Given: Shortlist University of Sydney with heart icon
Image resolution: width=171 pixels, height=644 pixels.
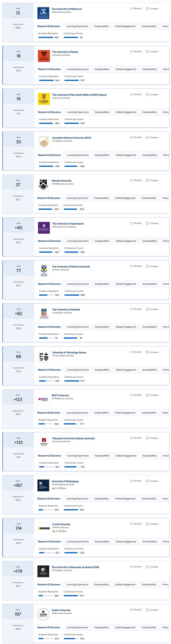Looking at the screenshot, I should pyautogui.click(x=131, y=51).
